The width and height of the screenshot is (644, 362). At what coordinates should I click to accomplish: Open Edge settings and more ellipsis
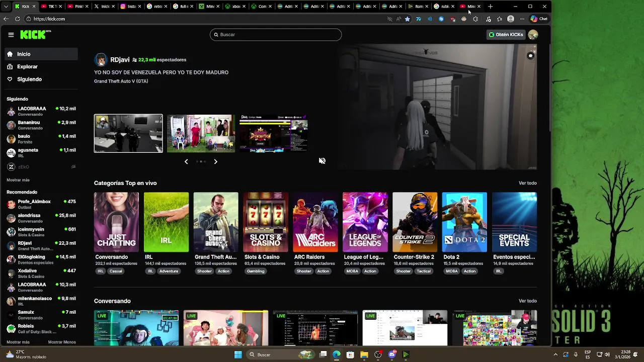coord(522,19)
